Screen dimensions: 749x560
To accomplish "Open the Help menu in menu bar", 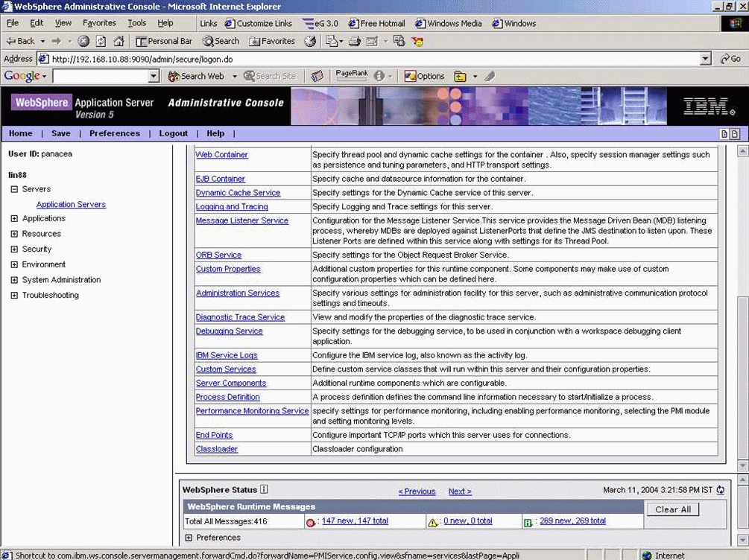I will pos(165,23).
